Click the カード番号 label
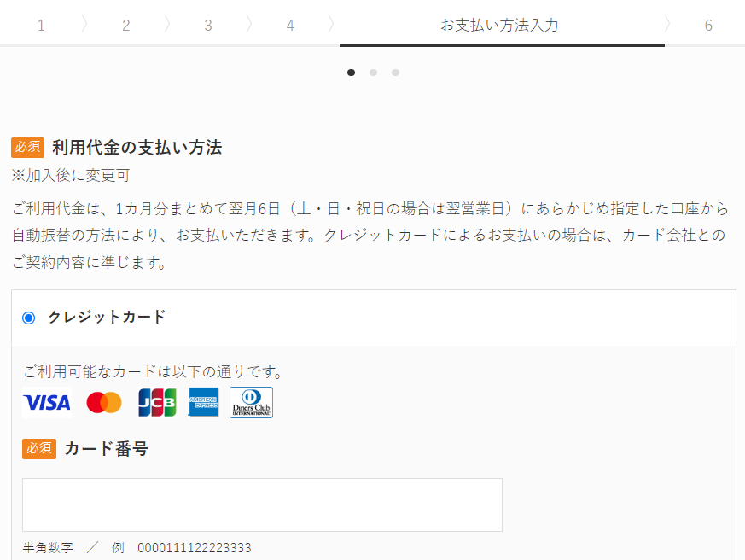The height and width of the screenshot is (560, 745). (x=106, y=449)
